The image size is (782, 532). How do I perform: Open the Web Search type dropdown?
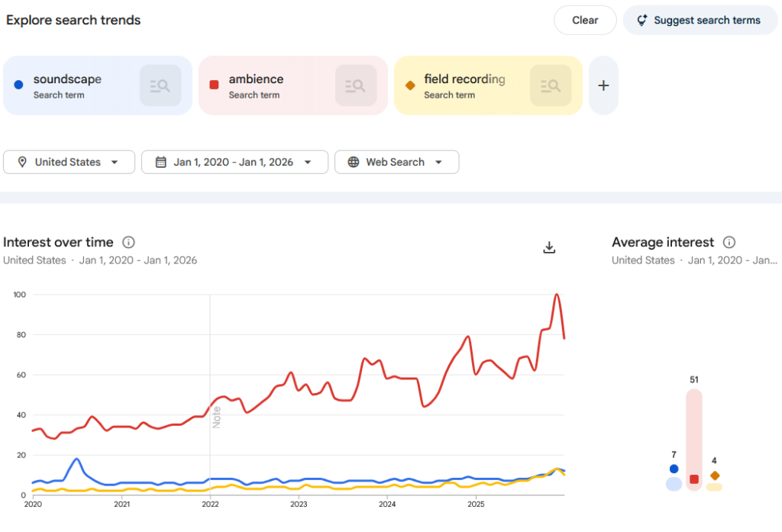pyautogui.click(x=396, y=162)
